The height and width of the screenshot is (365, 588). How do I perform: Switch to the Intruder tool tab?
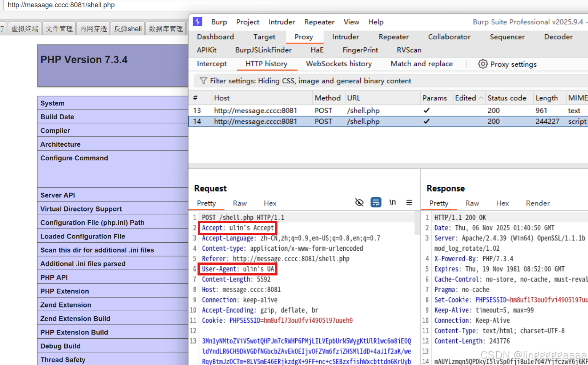[x=346, y=37]
